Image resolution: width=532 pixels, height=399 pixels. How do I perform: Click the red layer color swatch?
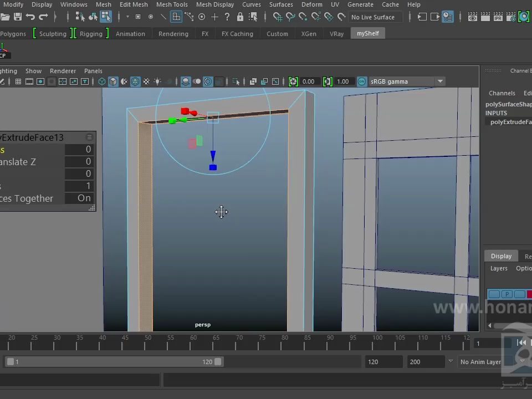pyautogui.click(x=529, y=294)
